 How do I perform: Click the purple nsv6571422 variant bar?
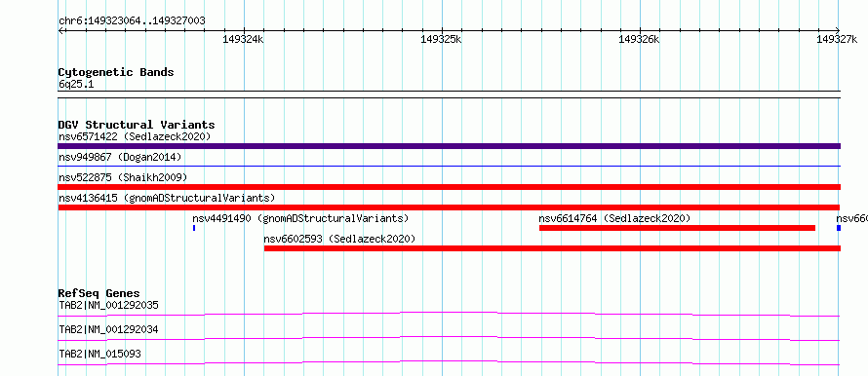(x=449, y=146)
